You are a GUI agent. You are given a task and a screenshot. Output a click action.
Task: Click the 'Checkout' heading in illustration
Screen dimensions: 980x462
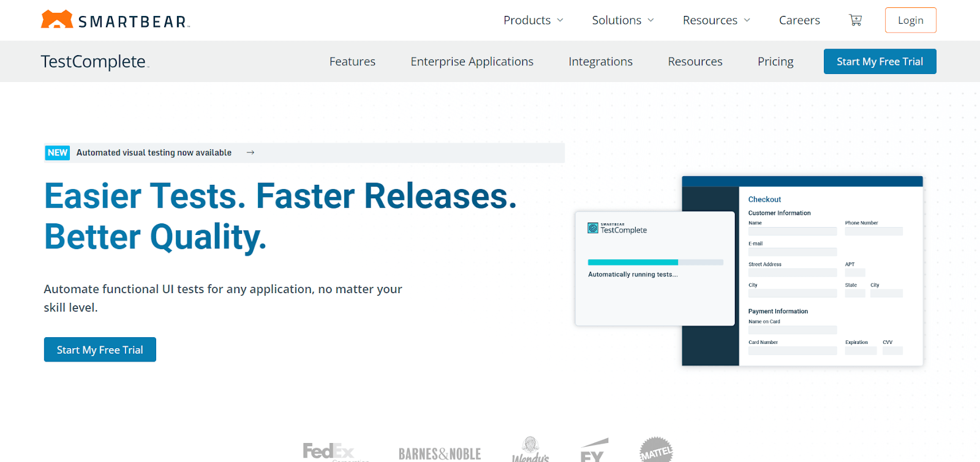[x=764, y=199]
